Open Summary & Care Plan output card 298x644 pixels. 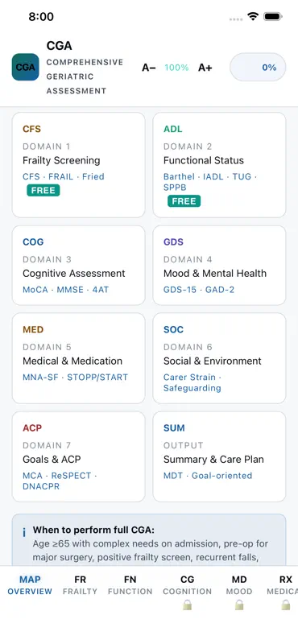point(220,456)
